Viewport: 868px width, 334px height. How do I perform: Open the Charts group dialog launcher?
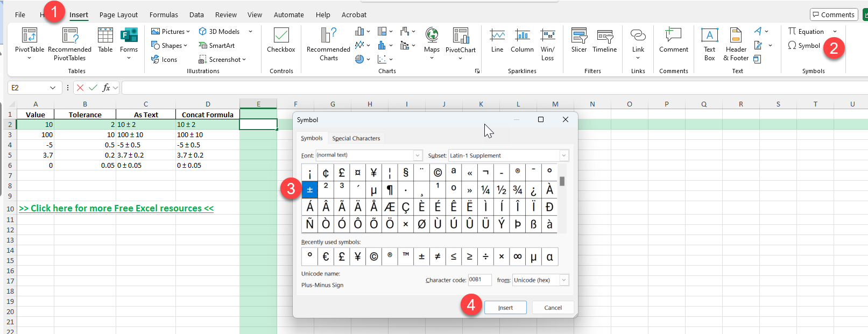[477, 71]
